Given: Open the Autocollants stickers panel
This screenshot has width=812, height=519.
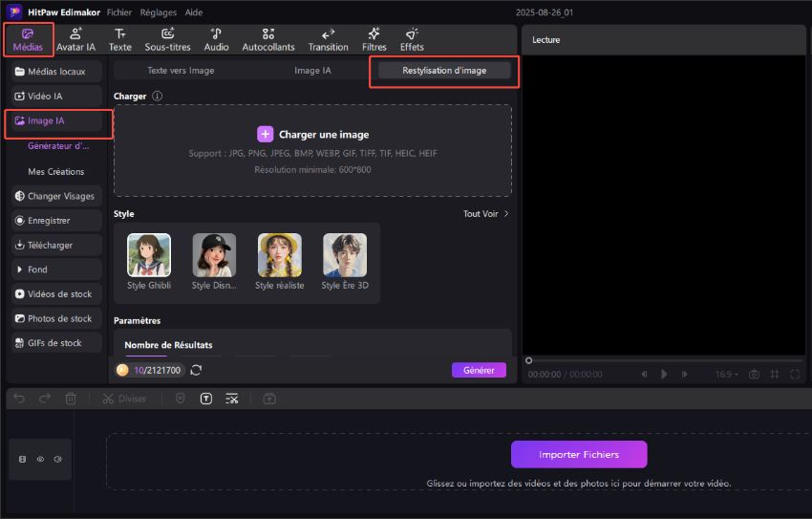Looking at the screenshot, I should tap(268, 40).
